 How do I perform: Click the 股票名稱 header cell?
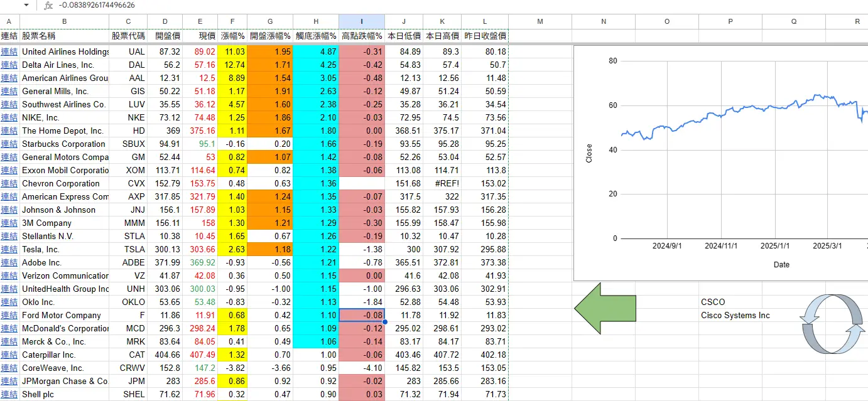tap(64, 36)
